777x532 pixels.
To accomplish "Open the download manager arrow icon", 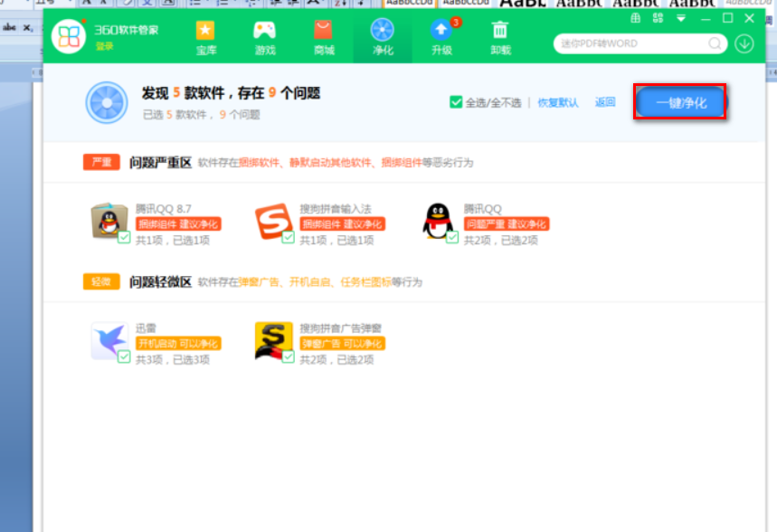I will [744, 43].
